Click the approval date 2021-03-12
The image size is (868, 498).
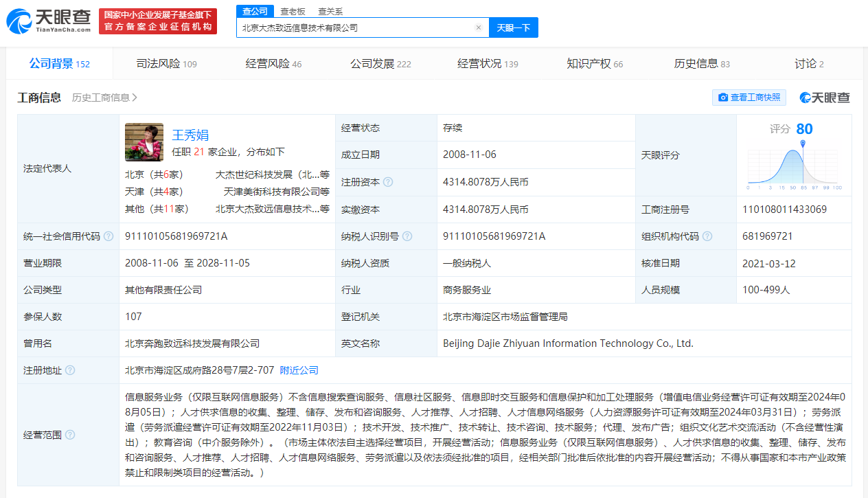[x=769, y=263]
